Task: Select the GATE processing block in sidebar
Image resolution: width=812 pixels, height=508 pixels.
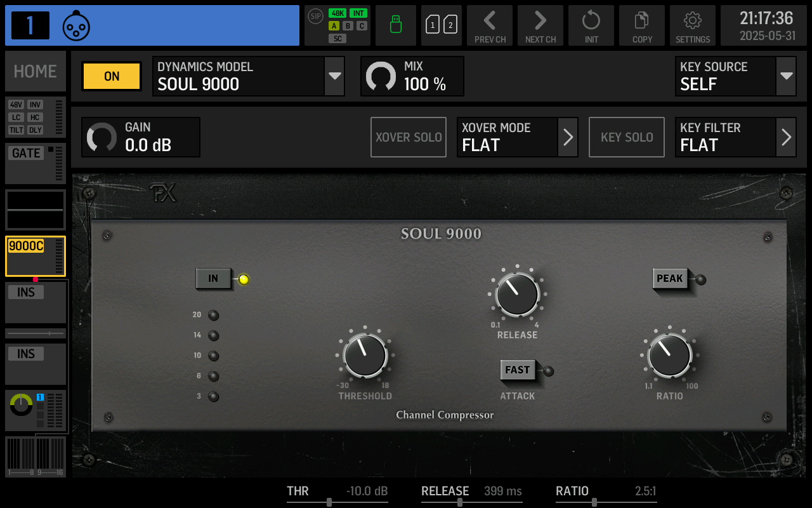Action: click(x=35, y=162)
